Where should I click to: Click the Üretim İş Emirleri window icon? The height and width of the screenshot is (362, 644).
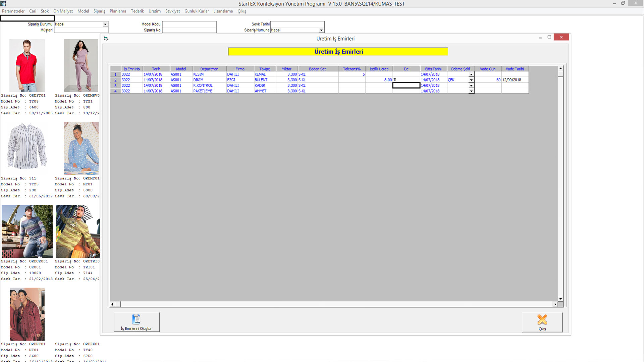click(106, 39)
